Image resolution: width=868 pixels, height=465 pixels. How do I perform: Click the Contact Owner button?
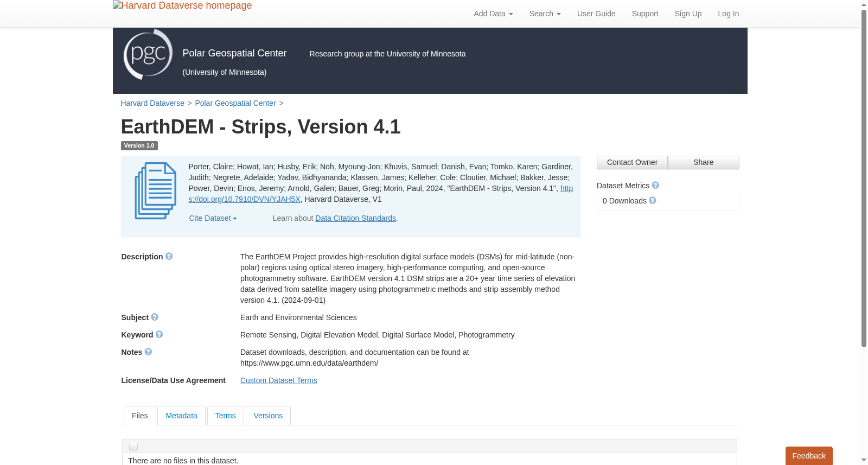632,162
